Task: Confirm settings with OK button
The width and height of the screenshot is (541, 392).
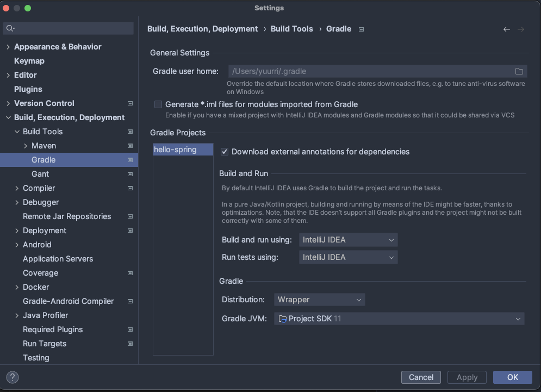Action: coord(512,377)
